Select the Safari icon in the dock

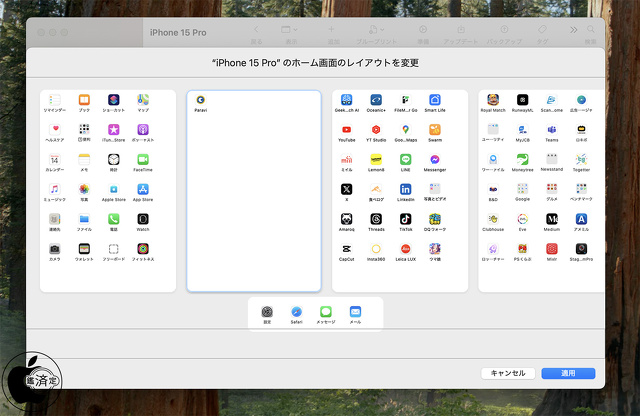(x=297, y=312)
